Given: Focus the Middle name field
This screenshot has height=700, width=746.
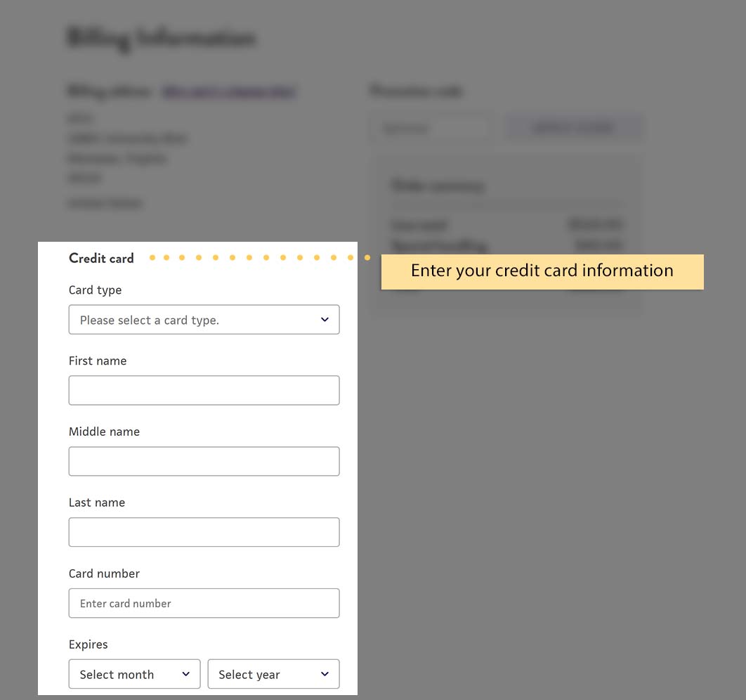Looking at the screenshot, I should pos(204,461).
